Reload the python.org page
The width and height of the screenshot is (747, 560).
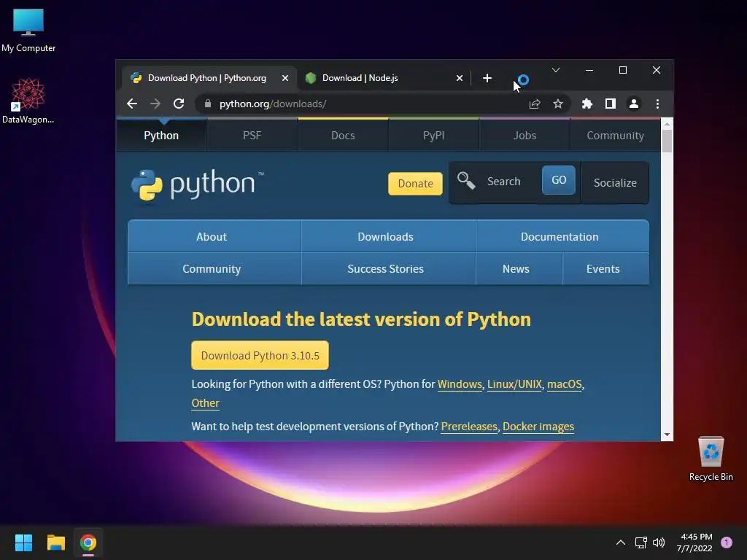179,104
